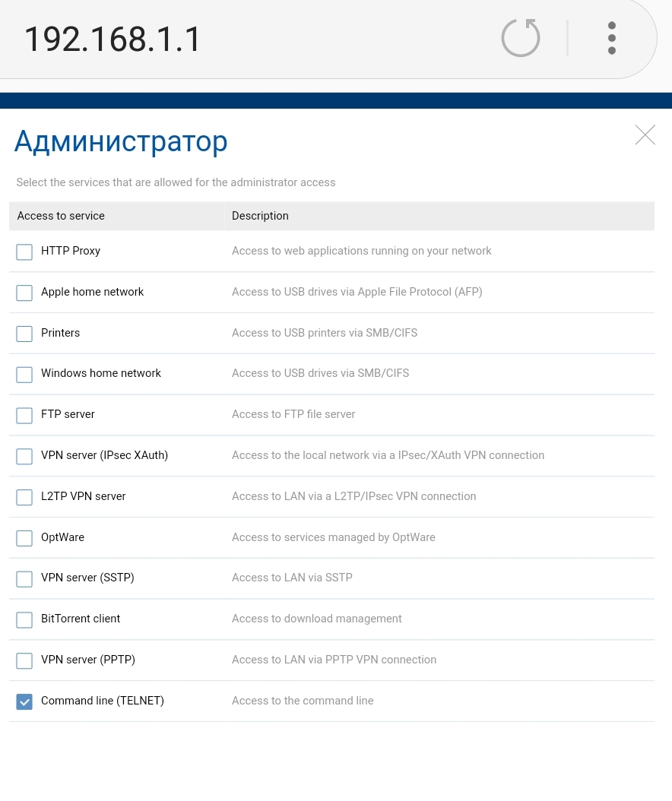Select the 'BitTorrent client' label
Image resolution: width=672 pixels, height=801 pixels.
click(x=81, y=619)
